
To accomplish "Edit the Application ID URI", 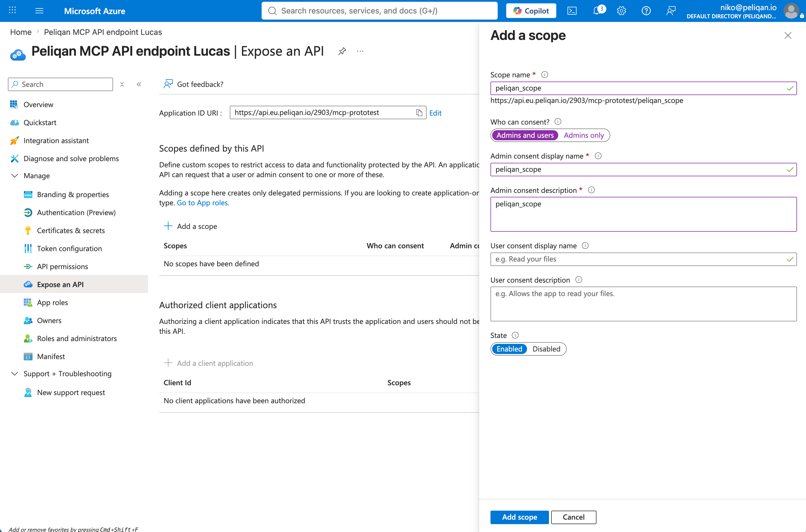I will (435, 113).
